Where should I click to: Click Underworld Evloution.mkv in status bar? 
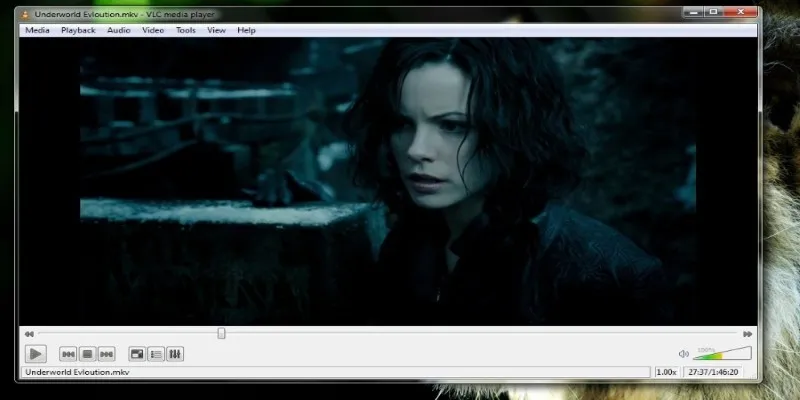[77, 372]
